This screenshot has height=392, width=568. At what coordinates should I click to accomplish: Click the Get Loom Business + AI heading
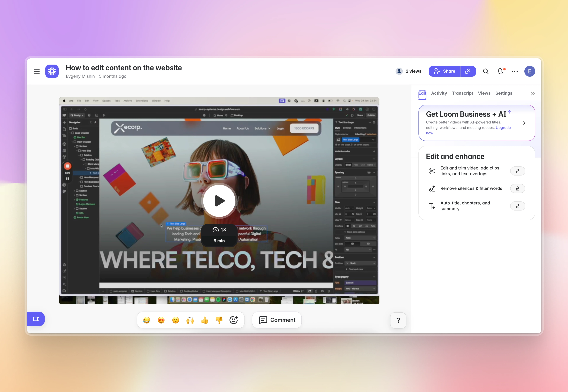[466, 114]
